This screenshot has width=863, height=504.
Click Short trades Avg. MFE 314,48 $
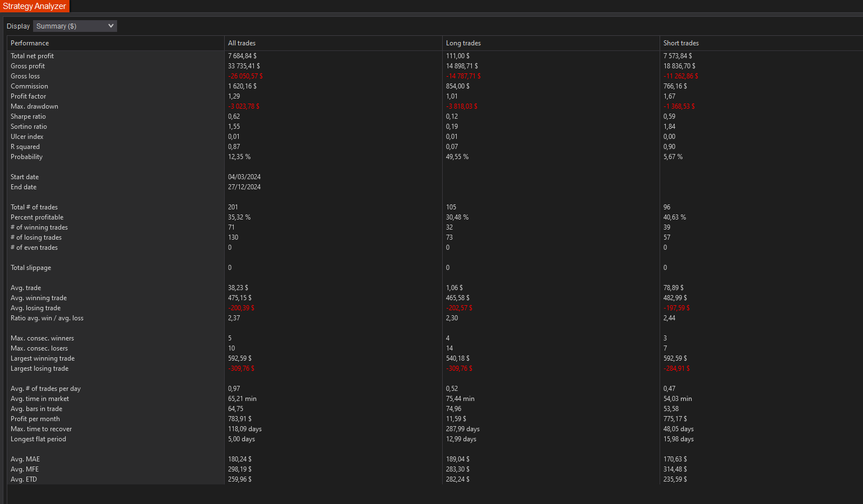click(675, 469)
